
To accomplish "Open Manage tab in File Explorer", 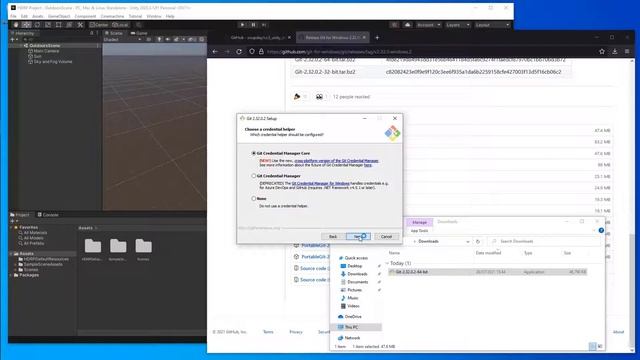I will click(x=419, y=222).
